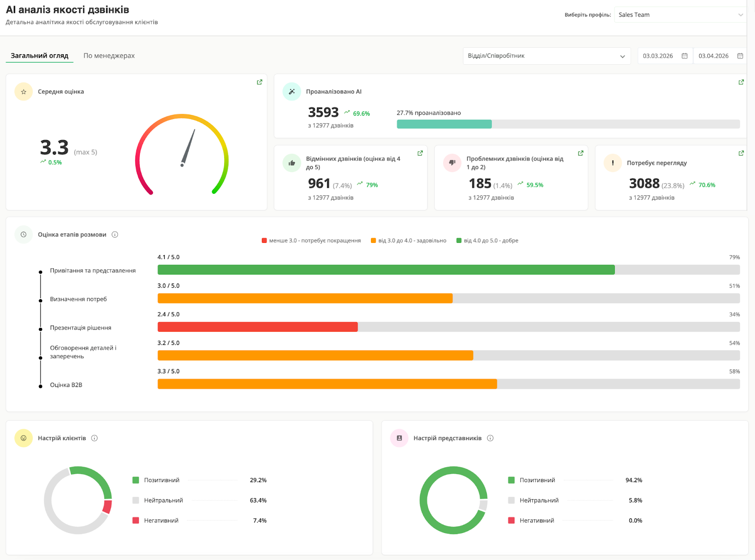Open details icon on Проблемних дзвінків card
755x560 pixels.
coord(580,153)
